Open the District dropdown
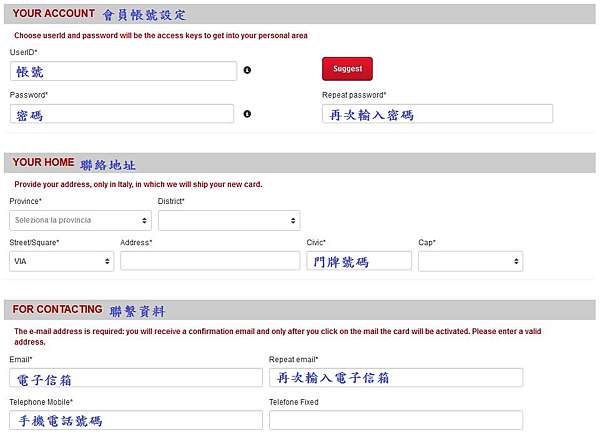This screenshot has height=436, width=600. tap(229, 220)
